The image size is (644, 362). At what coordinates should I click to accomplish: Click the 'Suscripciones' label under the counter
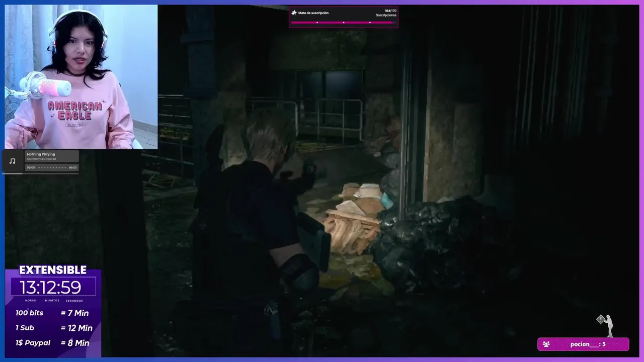tap(386, 15)
